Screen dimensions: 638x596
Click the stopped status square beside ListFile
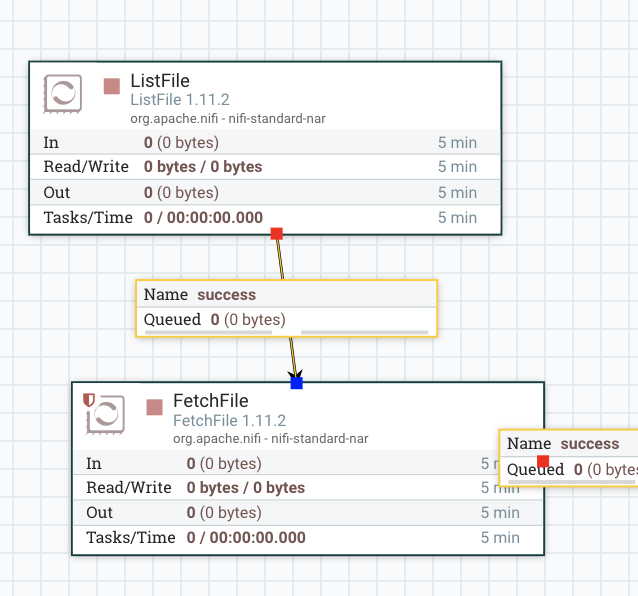112,87
